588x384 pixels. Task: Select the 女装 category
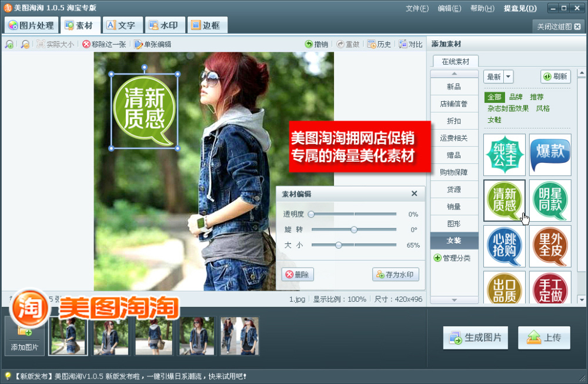pos(454,241)
